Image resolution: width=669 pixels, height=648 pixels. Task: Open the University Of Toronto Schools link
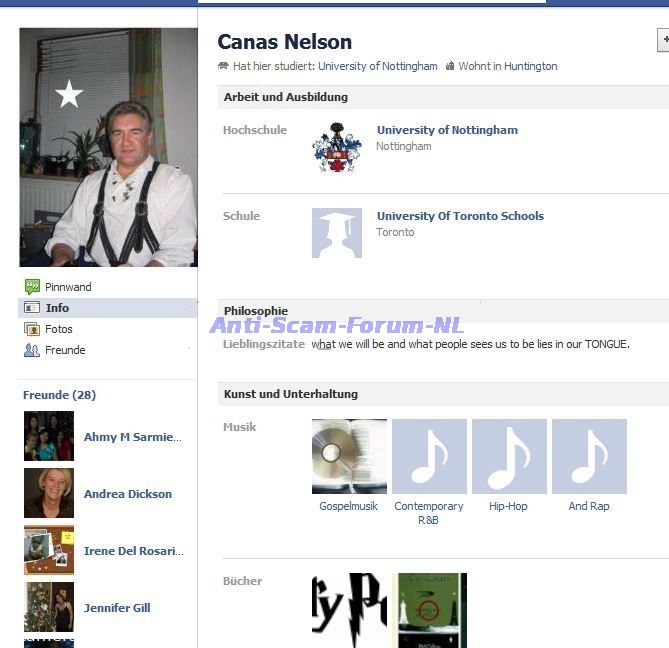460,216
